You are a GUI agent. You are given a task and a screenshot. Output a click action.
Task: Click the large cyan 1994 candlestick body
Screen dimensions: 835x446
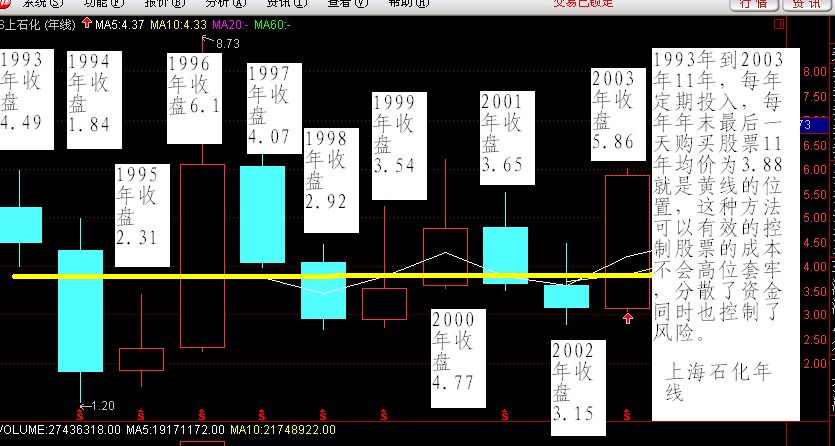pos(80,310)
